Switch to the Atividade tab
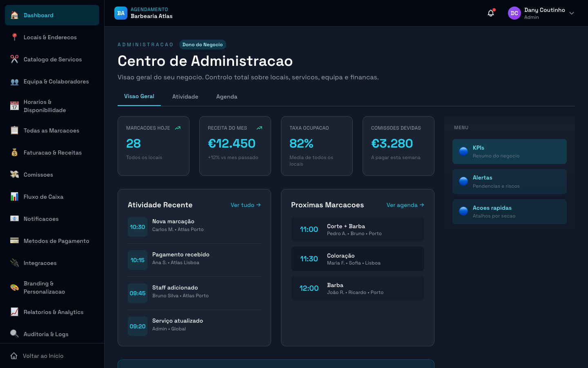This screenshot has height=368, width=588. 185,96
